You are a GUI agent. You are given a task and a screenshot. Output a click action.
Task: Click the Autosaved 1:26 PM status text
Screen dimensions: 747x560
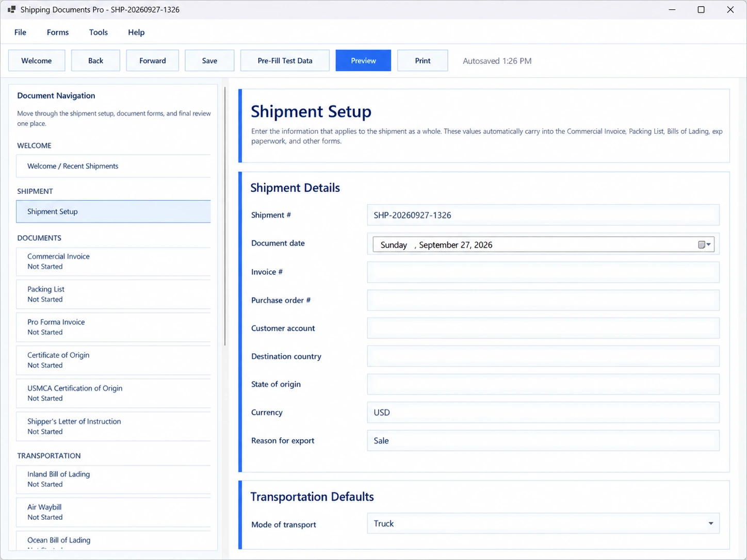point(497,61)
